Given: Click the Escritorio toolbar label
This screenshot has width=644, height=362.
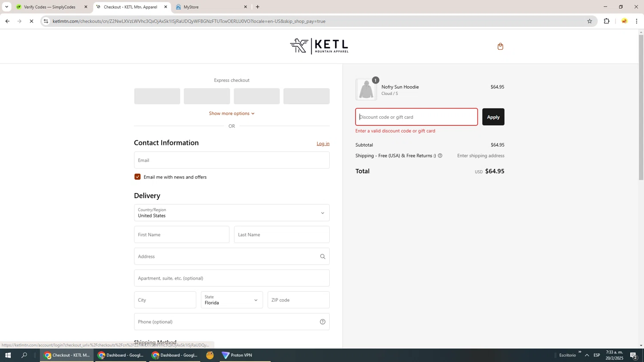Looking at the screenshot, I should point(568,355).
